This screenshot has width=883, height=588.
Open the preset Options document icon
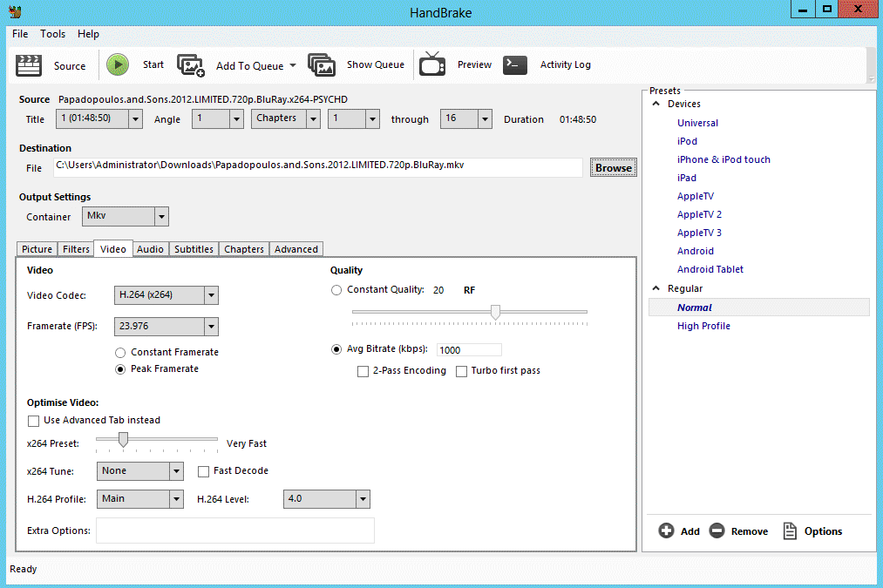[790, 531]
